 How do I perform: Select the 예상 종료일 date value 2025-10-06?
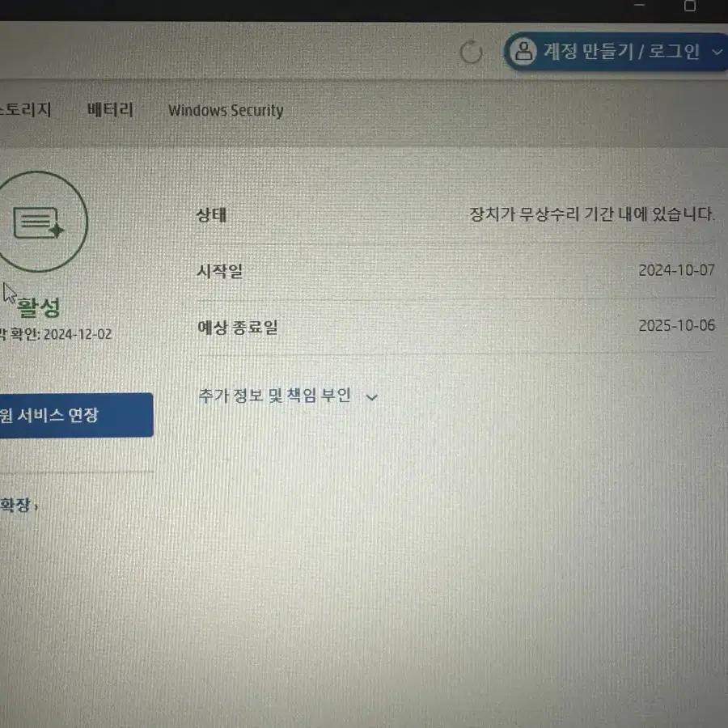(677, 326)
